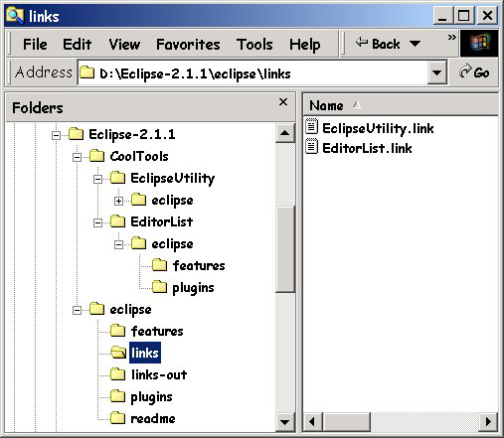Image resolution: width=504 pixels, height=438 pixels.
Task: Select the links-out tree item
Action: (x=159, y=374)
